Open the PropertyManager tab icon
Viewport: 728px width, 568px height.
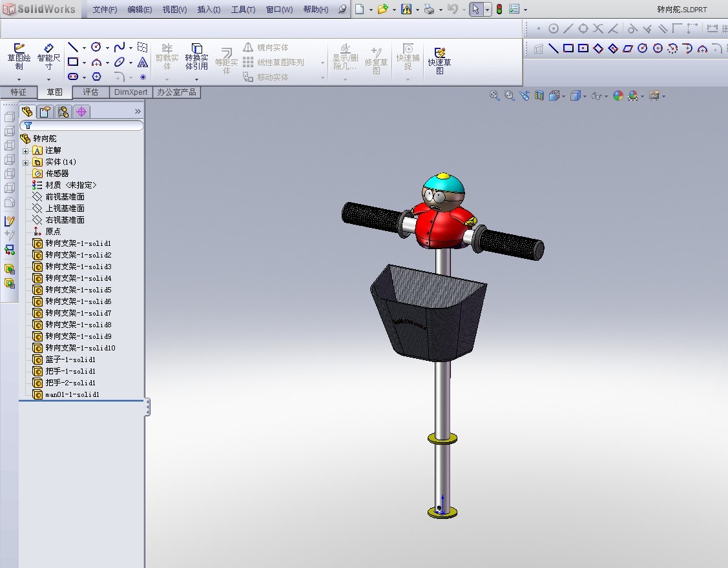[x=45, y=112]
